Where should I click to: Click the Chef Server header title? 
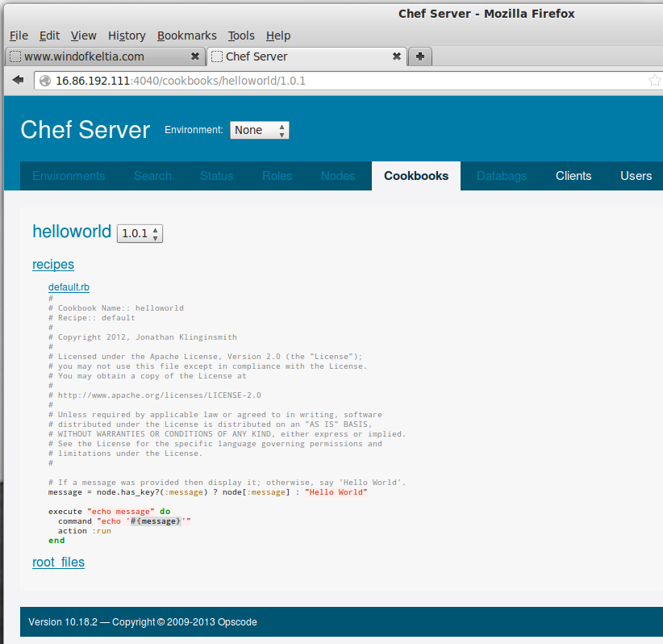tap(85, 130)
